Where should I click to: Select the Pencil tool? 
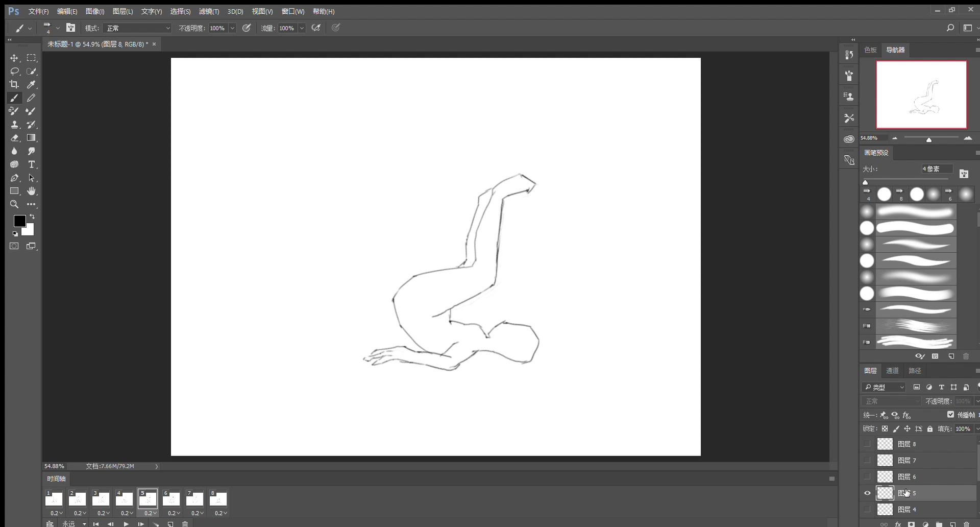point(32,98)
